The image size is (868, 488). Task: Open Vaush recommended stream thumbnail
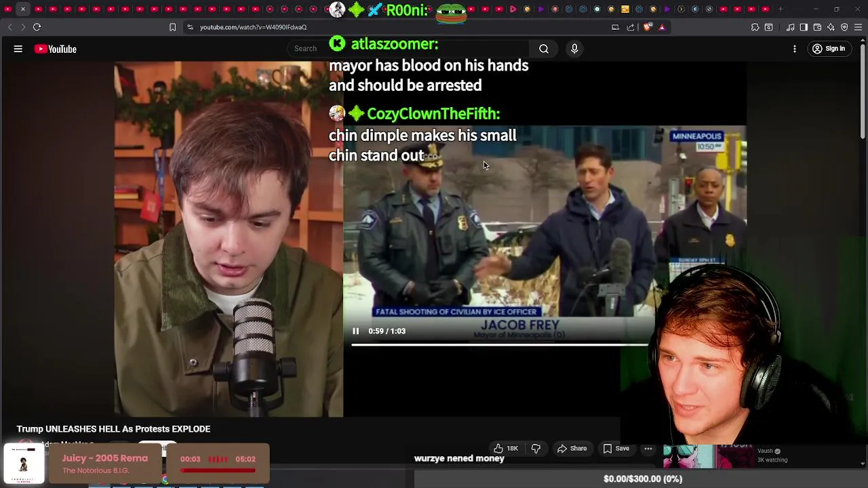tap(707, 456)
